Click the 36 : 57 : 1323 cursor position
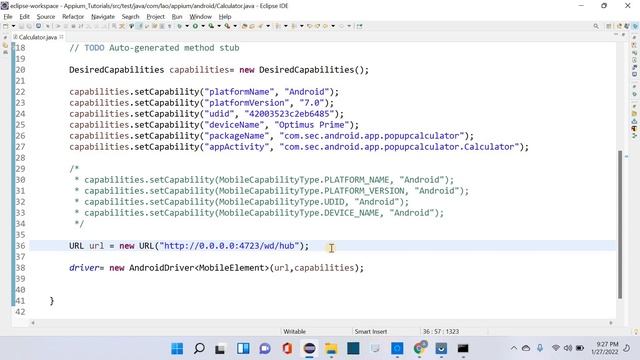 [441, 331]
